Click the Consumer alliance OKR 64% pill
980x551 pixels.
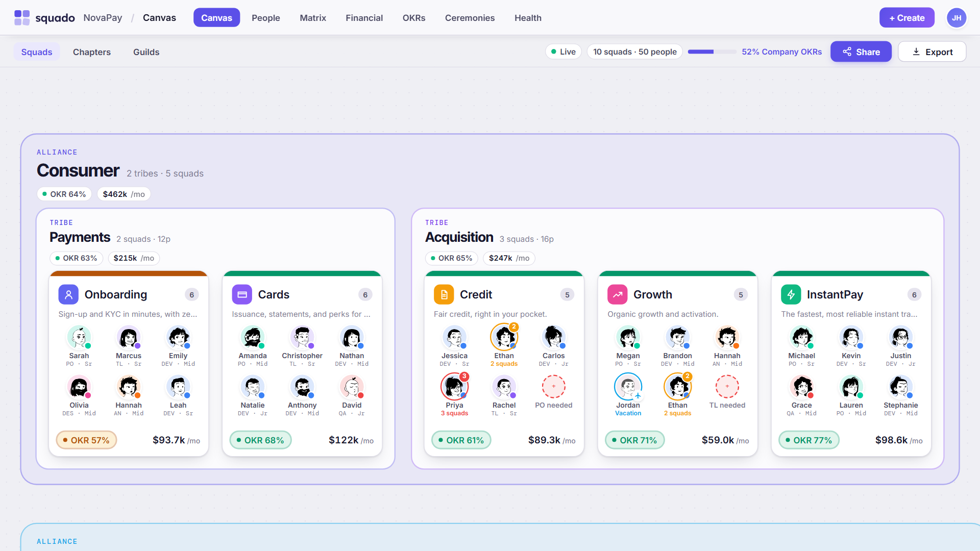click(x=64, y=194)
